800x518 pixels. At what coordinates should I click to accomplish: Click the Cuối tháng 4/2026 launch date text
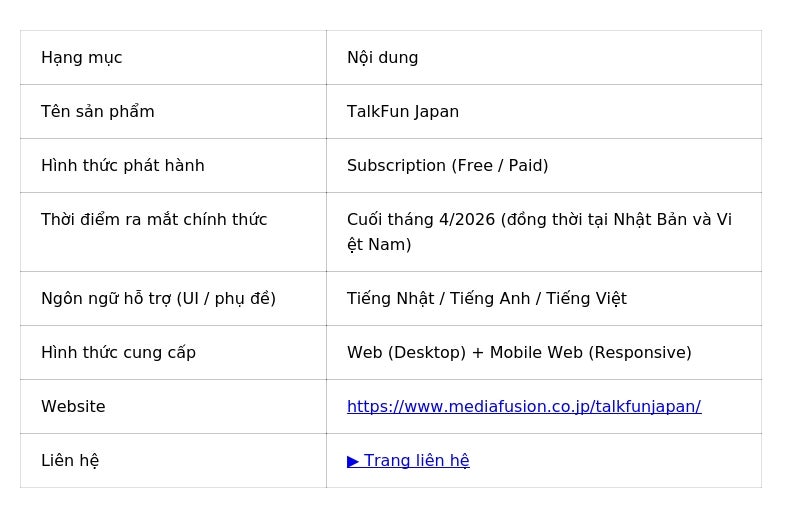tap(421, 219)
